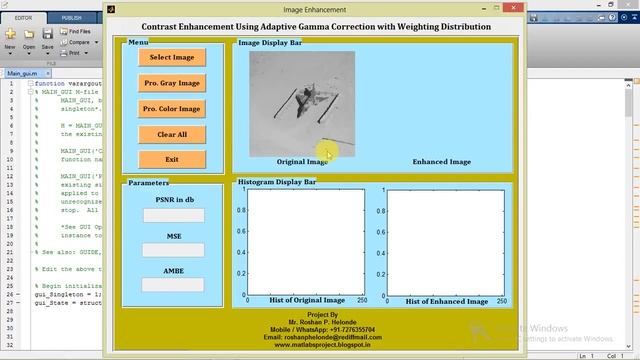Image resolution: width=640 pixels, height=360 pixels.
Task: Click the original aircraft image thumbnail
Action: 302,104
